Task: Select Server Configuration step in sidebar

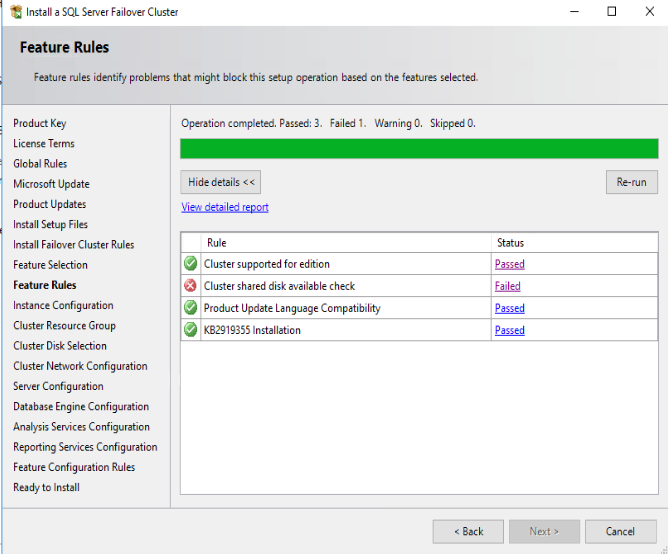Action: click(58, 387)
